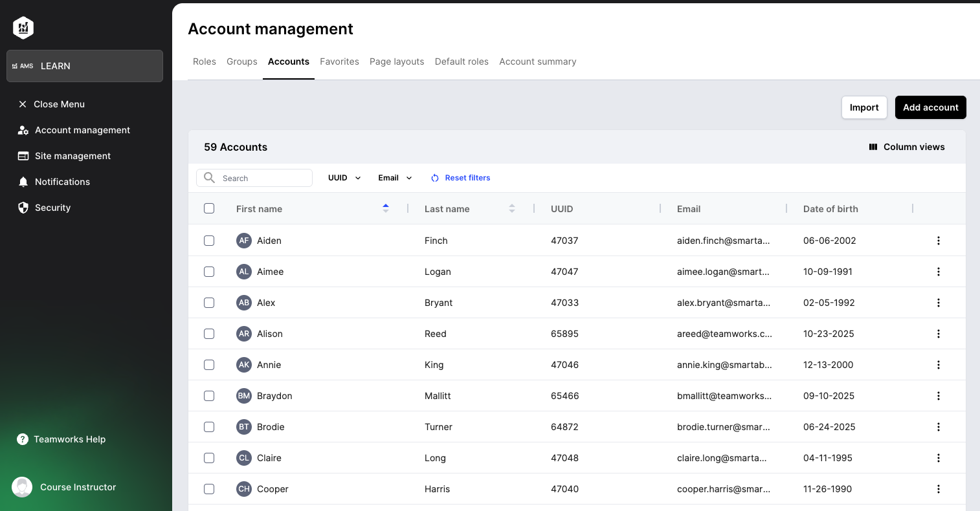Select the checkbox for Alex Bryant
This screenshot has width=980, height=511.
coord(209,303)
